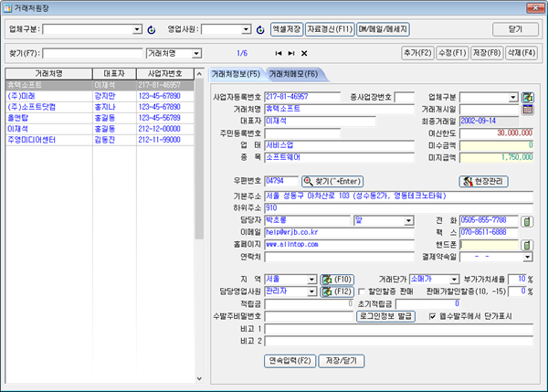Close the 거래처원장 window
Image resolution: width=548 pixels, height=392 pixels.
point(535,7)
